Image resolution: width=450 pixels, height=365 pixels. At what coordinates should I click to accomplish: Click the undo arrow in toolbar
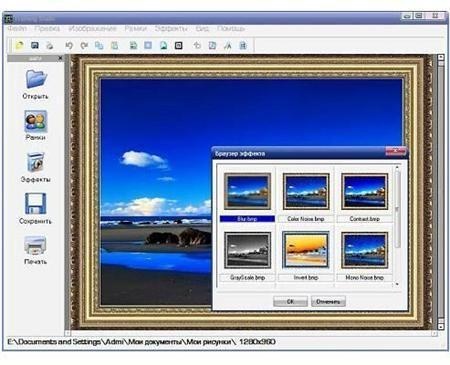69,45
